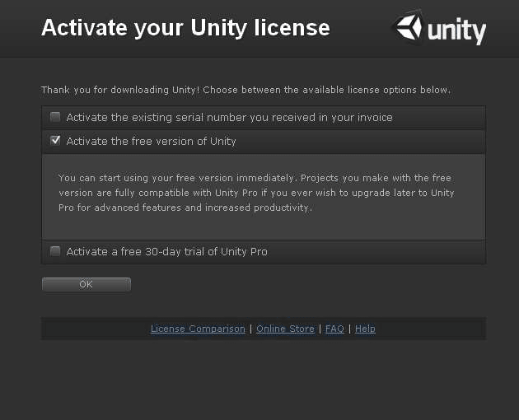Screen dimensions: 519x420
Task: Enable the free 30-day trial checkbox
Action: point(55,251)
